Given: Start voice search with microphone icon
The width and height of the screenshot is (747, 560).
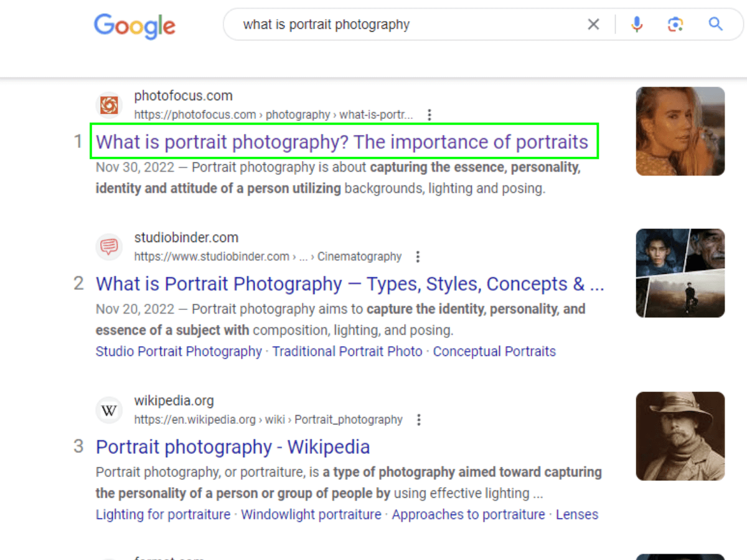Looking at the screenshot, I should point(636,24).
